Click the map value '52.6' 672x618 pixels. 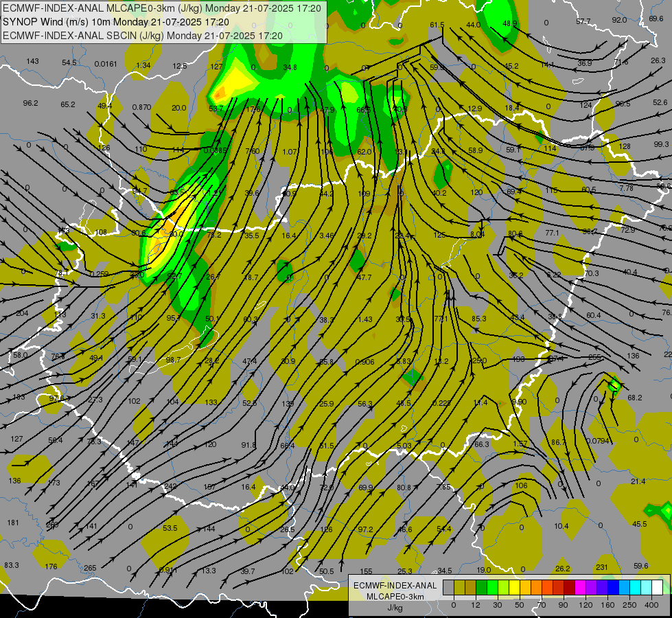(660, 102)
